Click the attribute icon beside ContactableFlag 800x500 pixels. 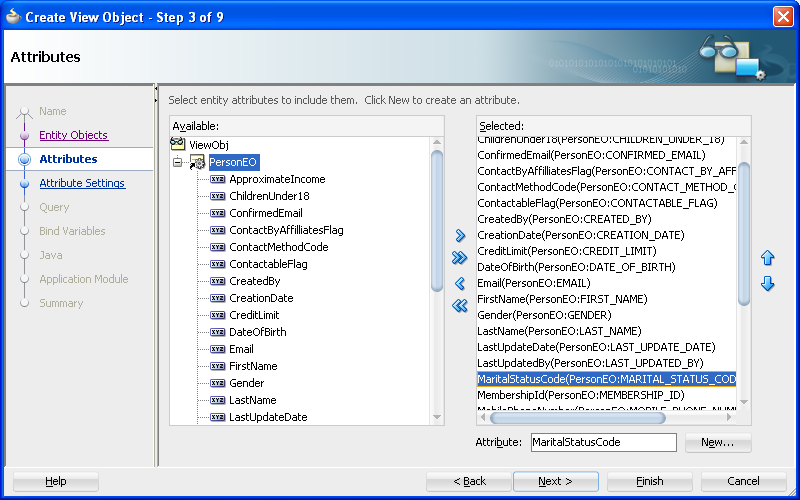click(218, 264)
